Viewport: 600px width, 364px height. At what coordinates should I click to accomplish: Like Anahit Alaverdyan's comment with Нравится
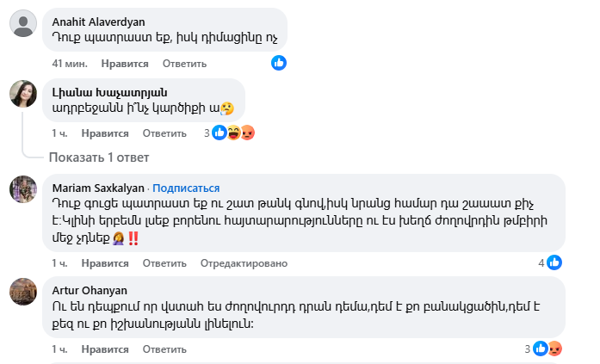tap(125, 64)
